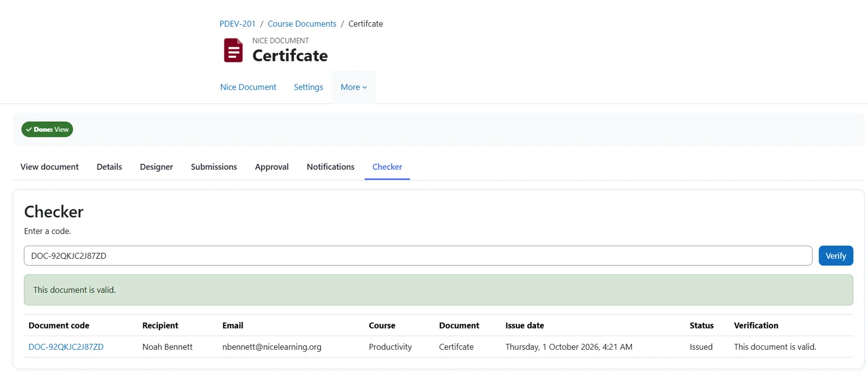Click the Certifcate document cell in table

(456, 347)
